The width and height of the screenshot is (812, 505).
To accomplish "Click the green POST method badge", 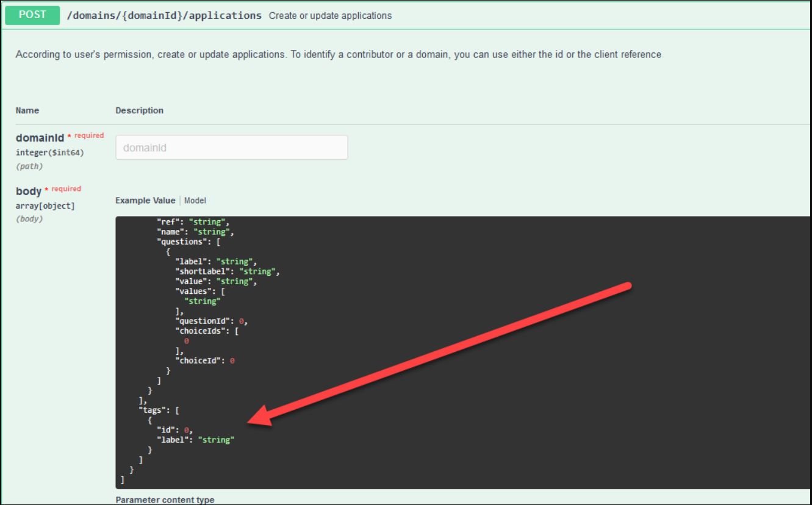I will tap(33, 15).
